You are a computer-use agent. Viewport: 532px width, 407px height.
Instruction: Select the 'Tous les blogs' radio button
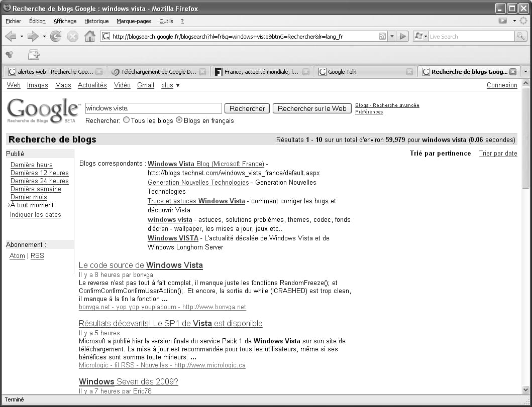click(126, 120)
